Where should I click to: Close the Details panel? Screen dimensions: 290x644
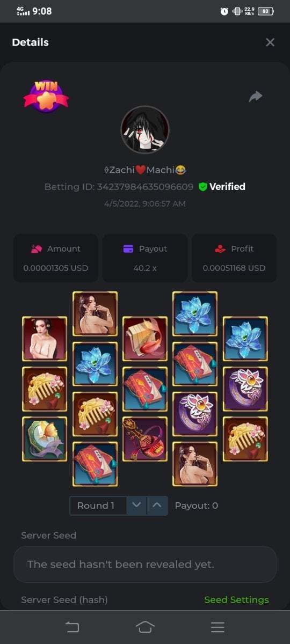click(270, 42)
